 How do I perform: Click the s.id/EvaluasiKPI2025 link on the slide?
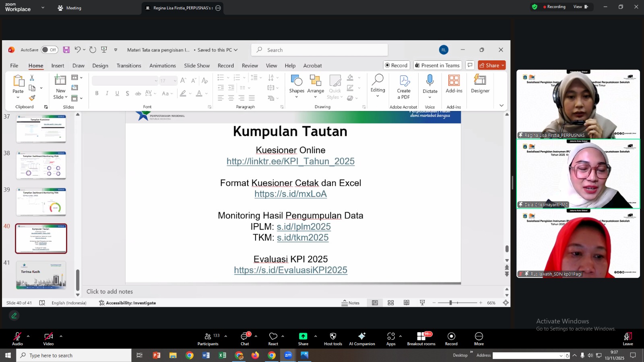[x=290, y=270]
